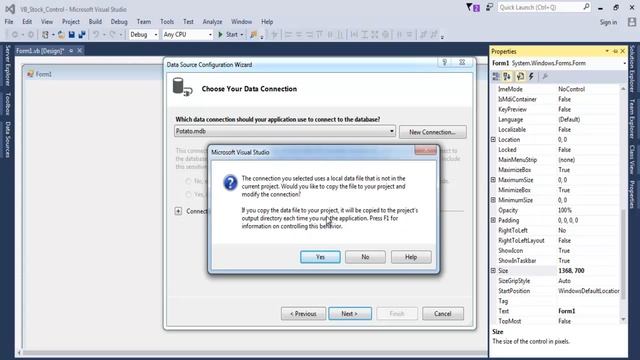640x360 pixels.
Task: Click the Next > wizard button
Action: 350,314
